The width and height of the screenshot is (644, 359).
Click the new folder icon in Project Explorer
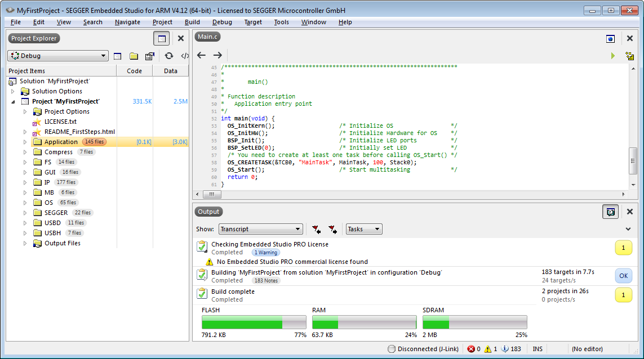134,56
